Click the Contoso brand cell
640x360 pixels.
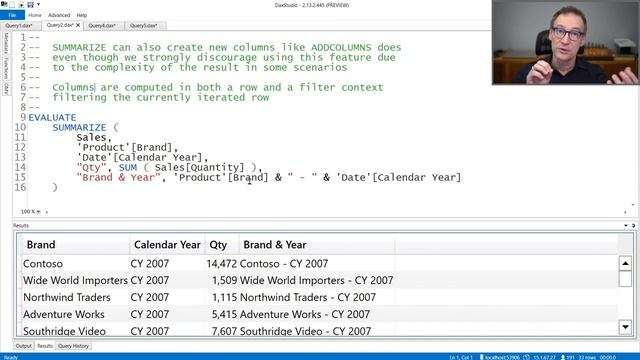[76, 264]
